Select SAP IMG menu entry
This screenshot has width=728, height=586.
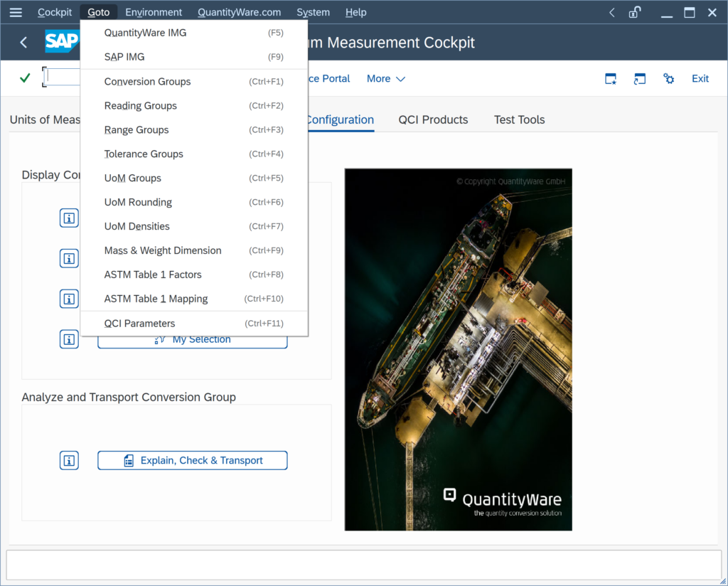(194, 57)
